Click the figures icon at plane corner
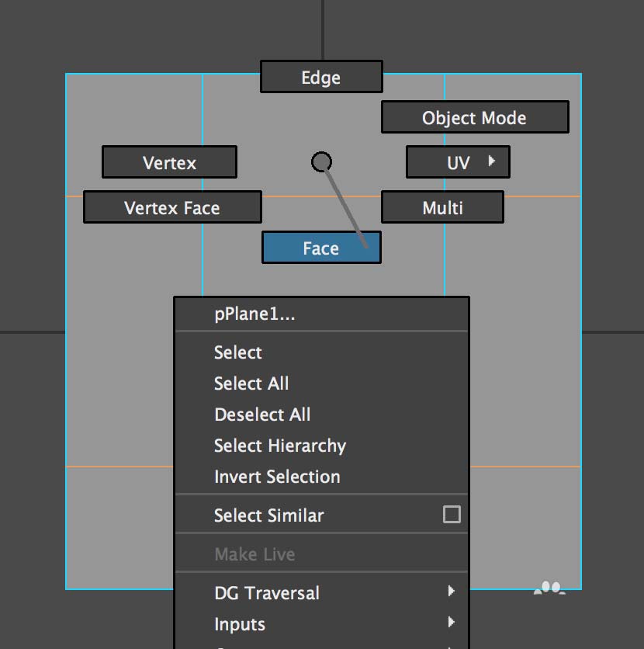Image resolution: width=644 pixels, height=649 pixels. tap(549, 588)
